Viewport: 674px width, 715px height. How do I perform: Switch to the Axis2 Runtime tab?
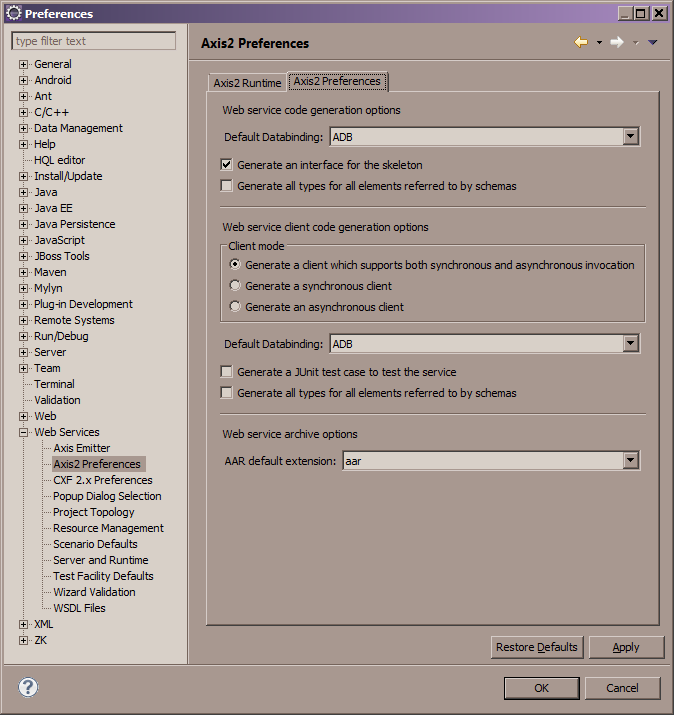(247, 83)
